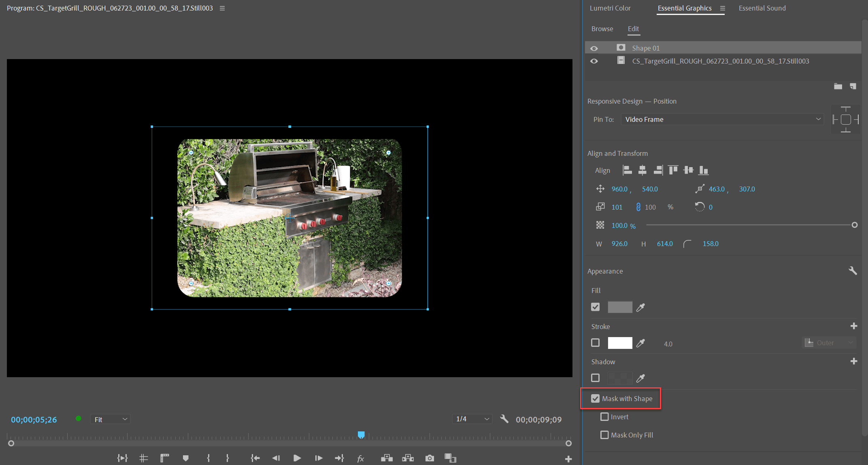Click the Lift icon in transport controls
The height and width of the screenshot is (465, 868).
(x=387, y=458)
